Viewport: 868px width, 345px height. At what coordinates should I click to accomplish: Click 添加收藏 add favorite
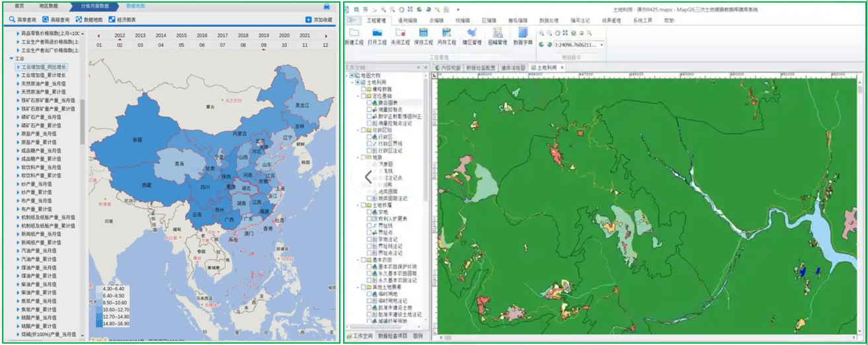pos(319,20)
